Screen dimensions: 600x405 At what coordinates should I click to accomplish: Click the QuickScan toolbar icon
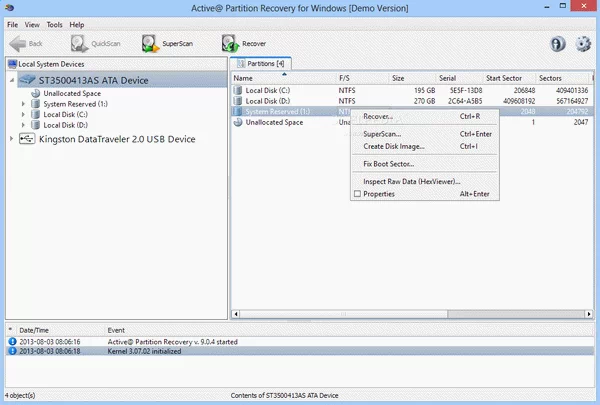click(x=79, y=44)
